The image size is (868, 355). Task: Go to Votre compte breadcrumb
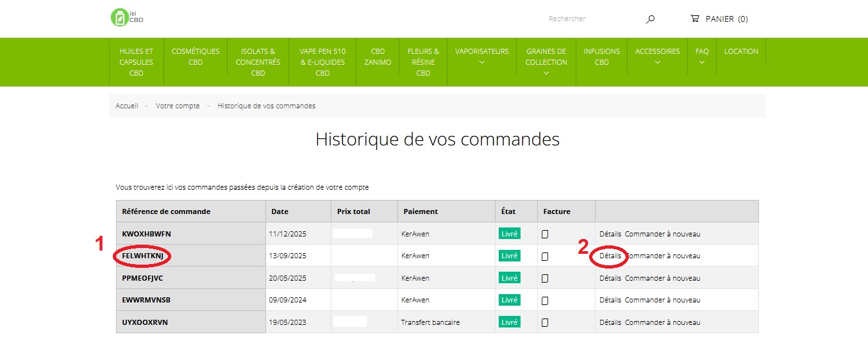pyautogui.click(x=178, y=106)
